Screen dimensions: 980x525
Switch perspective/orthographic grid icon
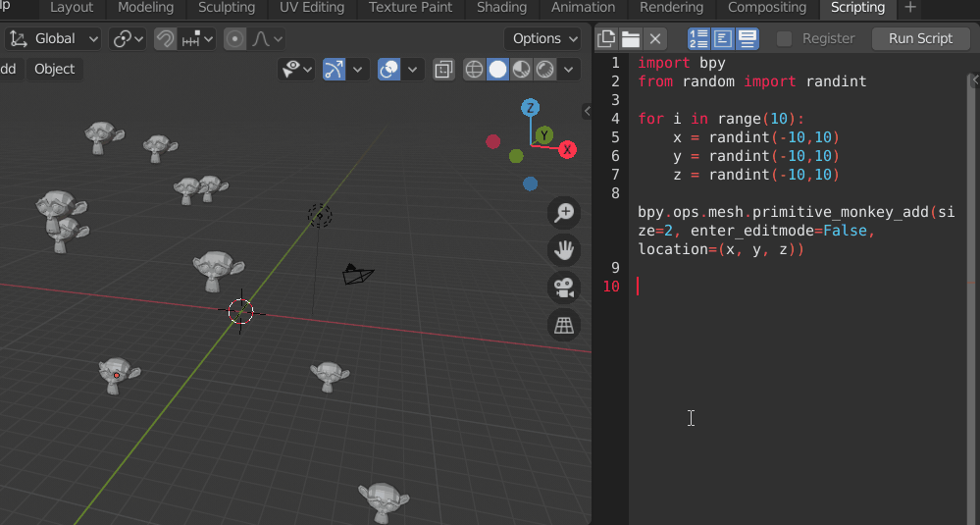pos(564,325)
